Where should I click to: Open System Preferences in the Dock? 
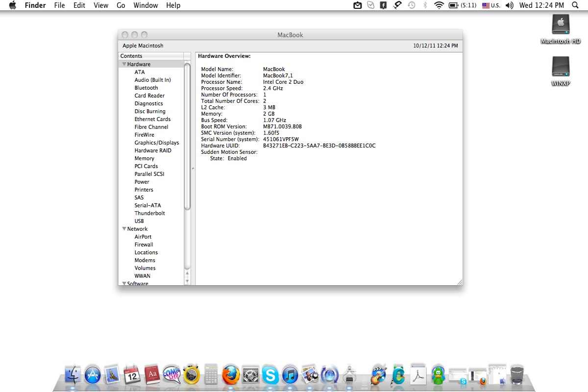point(250,375)
